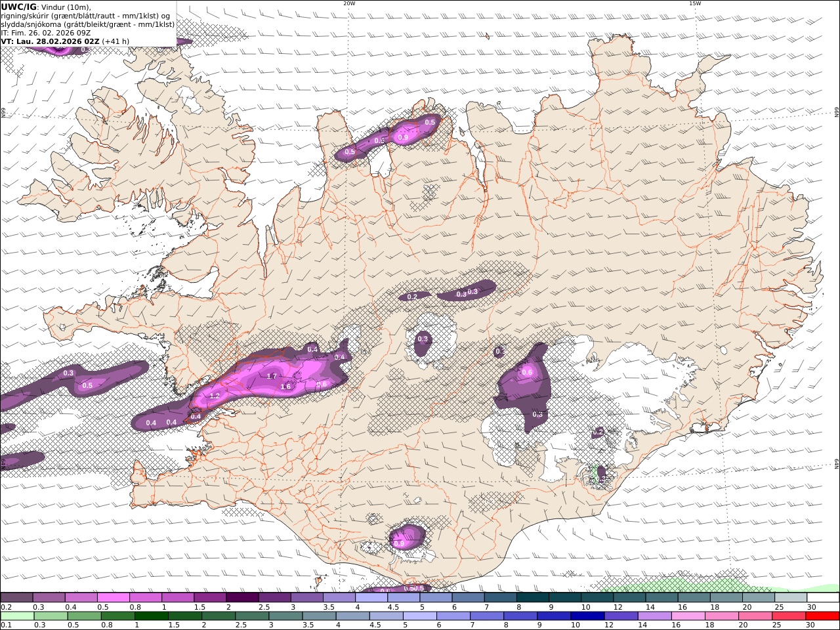Click the '12' label on the rain scale
Image resolution: width=840 pixels, height=630 pixels.
(x=609, y=625)
